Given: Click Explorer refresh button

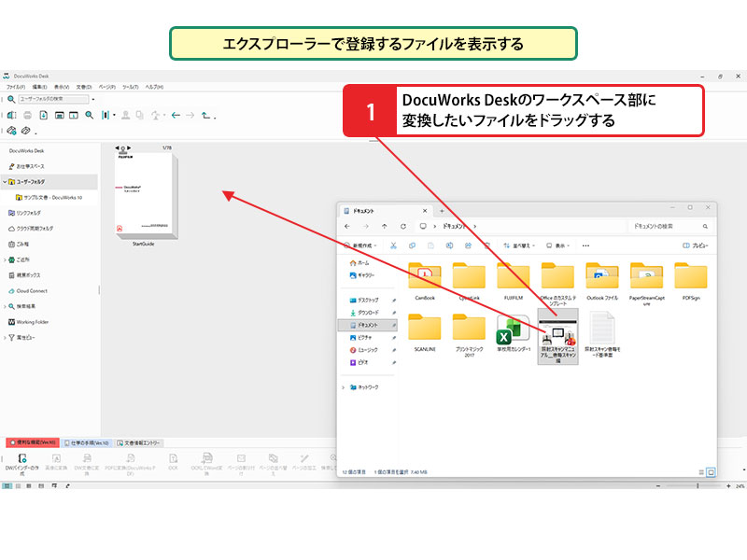Looking at the screenshot, I should coord(403,226).
